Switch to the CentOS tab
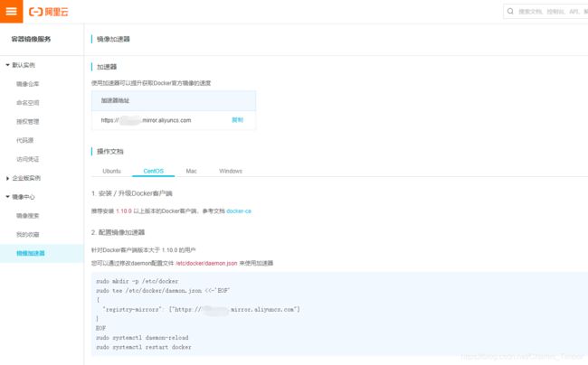588x365 pixels. 154,171
